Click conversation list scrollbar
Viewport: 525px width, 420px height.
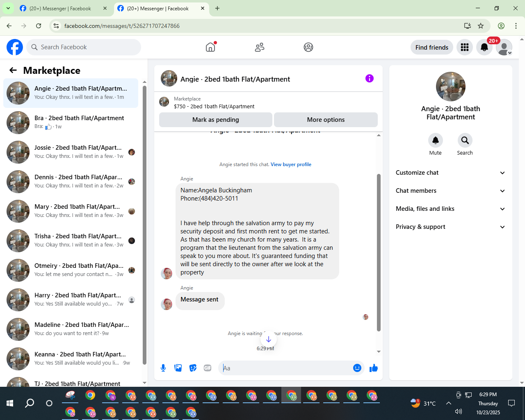(144, 225)
